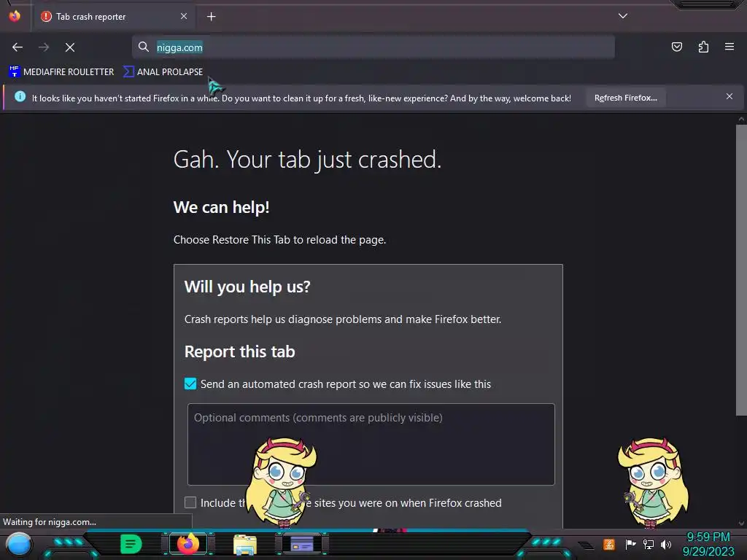Click the Firefox View icon at tab strip left
Viewport: 747px width, 560px height.
(x=15, y=16)
